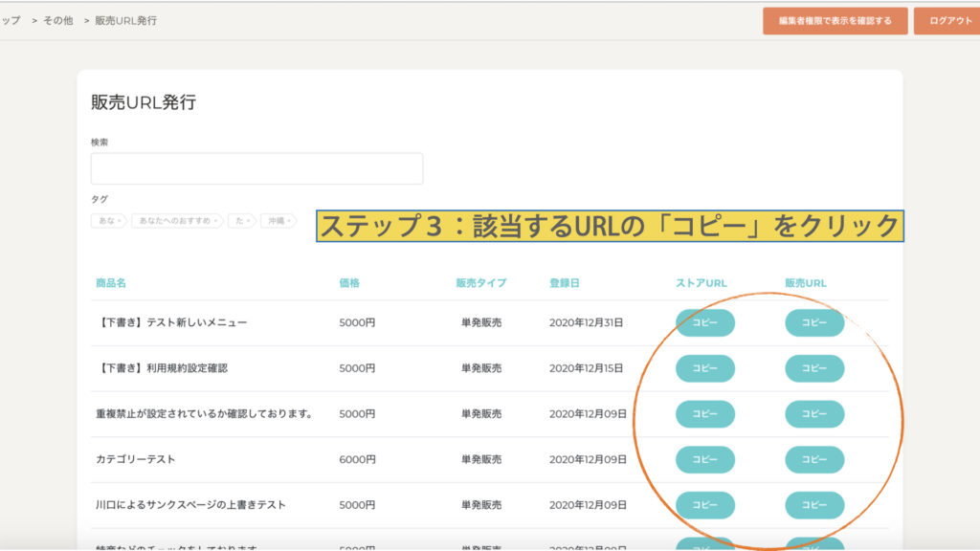Screen dimensions: 980x551
Task: Copy store URL for 川口によるサンクスページ row
Action: pos(704,505)
